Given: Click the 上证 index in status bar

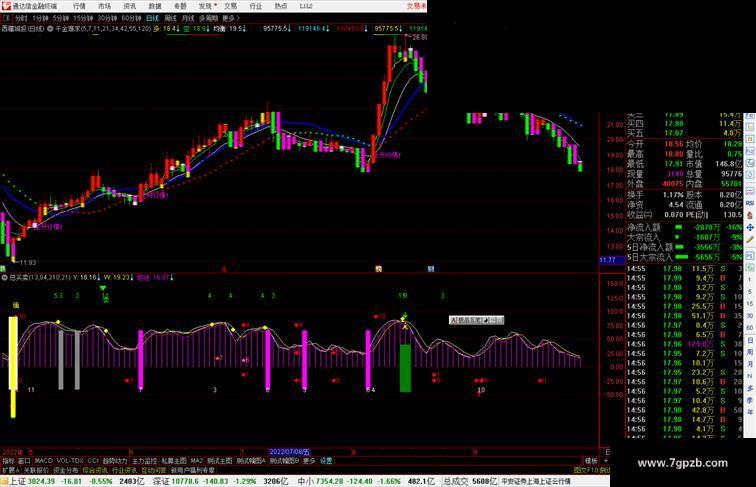Looking at the screenshot, I should [x=17, y=481].
